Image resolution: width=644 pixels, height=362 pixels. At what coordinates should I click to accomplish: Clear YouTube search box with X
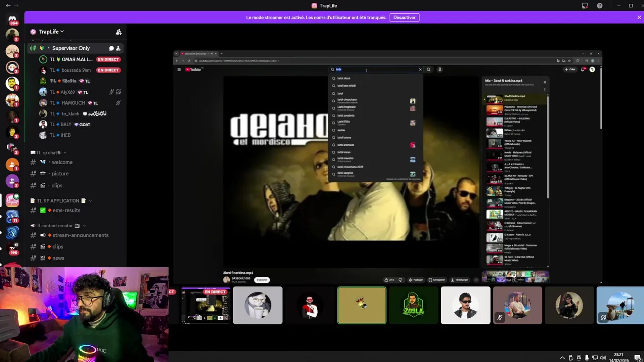coord(420,70)
